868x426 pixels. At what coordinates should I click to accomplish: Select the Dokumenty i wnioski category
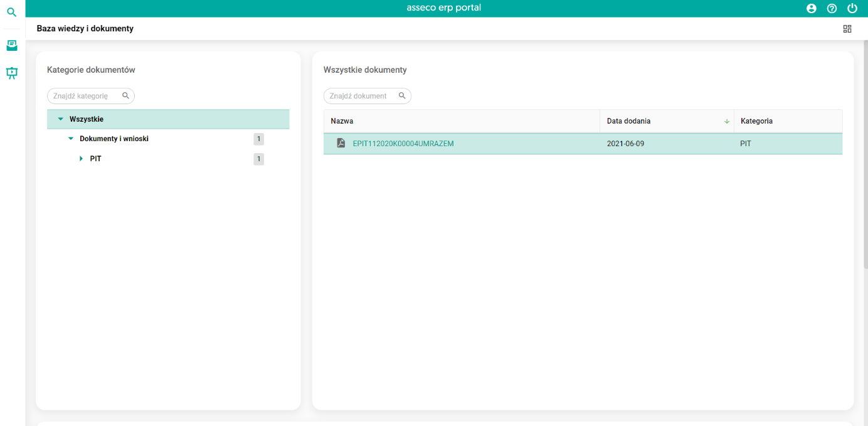coord(114,139)
